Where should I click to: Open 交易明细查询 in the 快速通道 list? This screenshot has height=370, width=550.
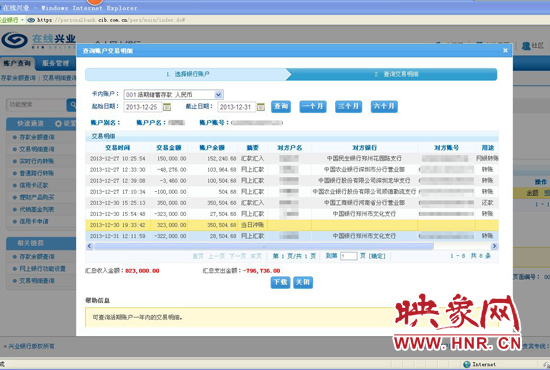pyautogui.click(x=37, y=149)
